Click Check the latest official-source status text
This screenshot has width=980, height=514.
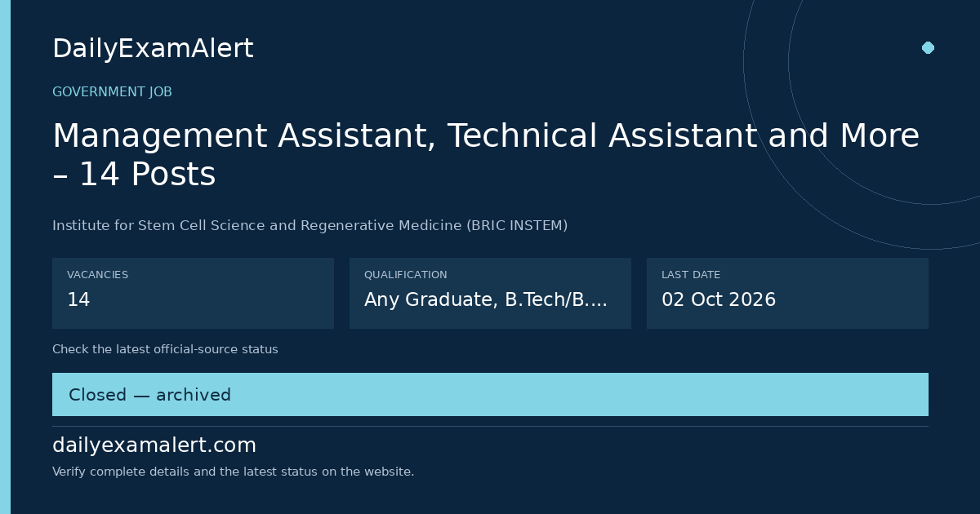tap(165, 349)
